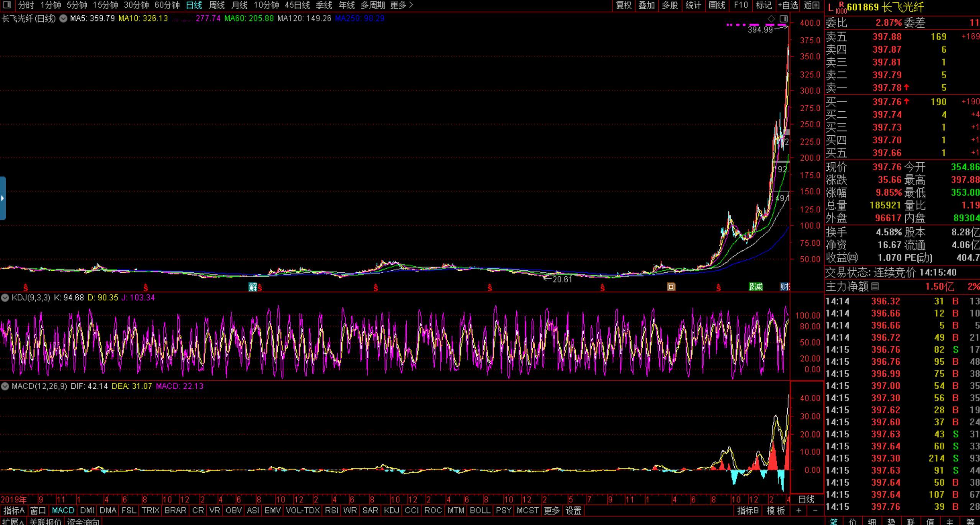Screen dimensions: 980x525
Task: Click the orange square event marker
Action: [x=671, y=287]
